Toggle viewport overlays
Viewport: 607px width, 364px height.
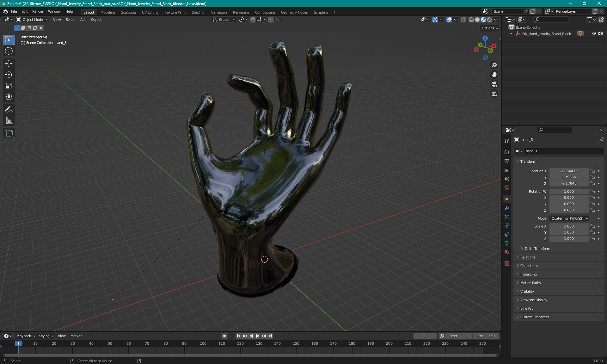point(449,20)
